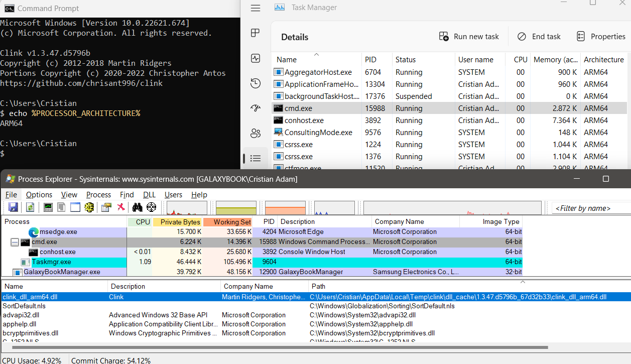Select cmd.exe row in Task Manager details

[x=449, y=108]
